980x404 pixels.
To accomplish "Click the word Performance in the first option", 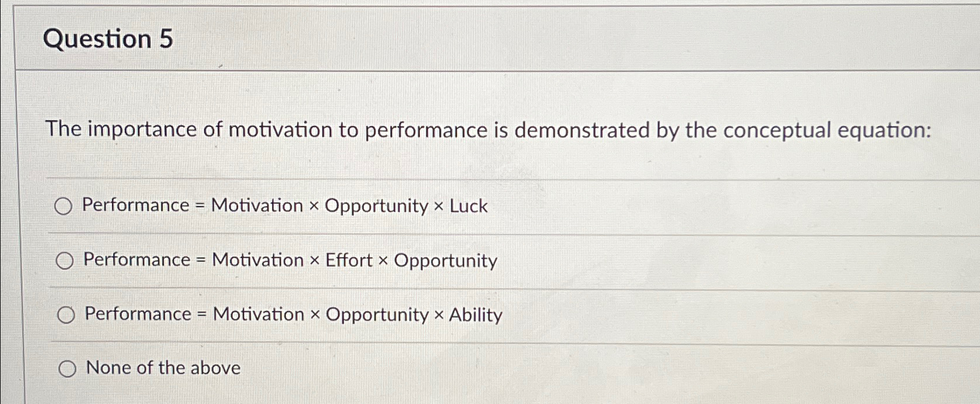I will 134,205.
